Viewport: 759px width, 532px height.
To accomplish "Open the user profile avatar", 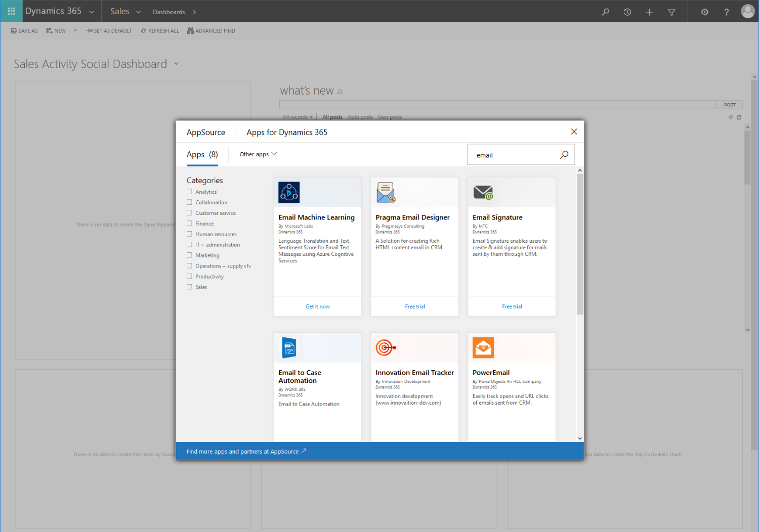I will click(748, 11).
